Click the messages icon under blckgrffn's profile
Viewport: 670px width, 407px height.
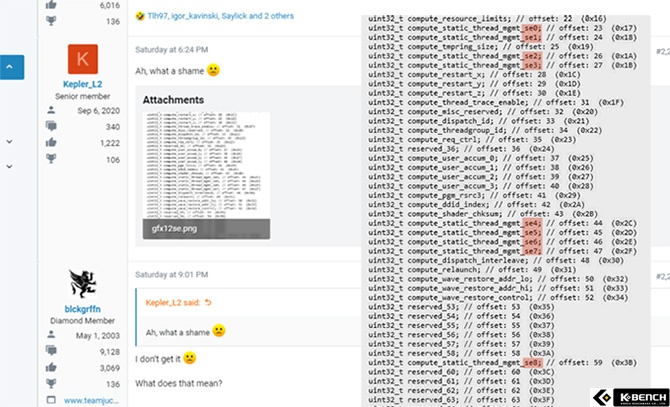coord(51,351)
